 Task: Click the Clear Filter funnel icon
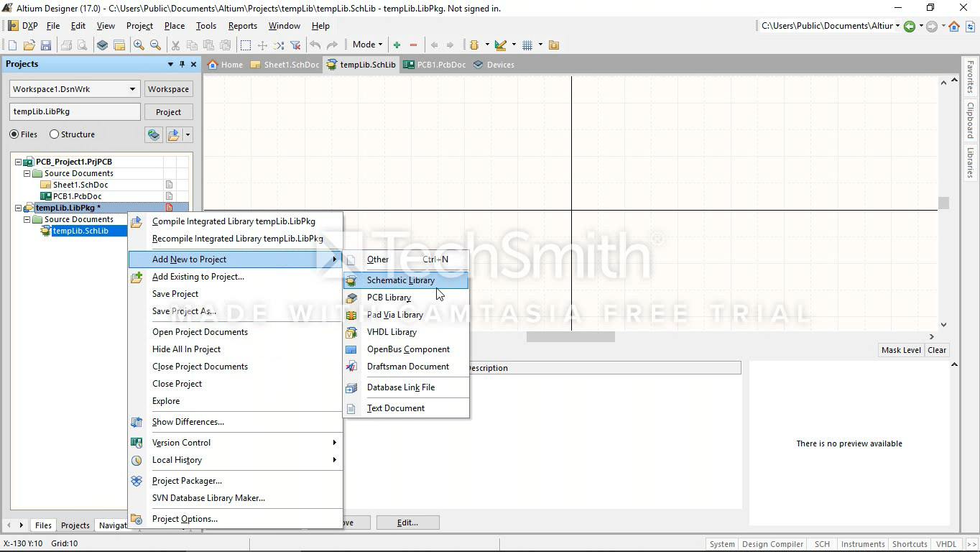click(x=295, y=45)
